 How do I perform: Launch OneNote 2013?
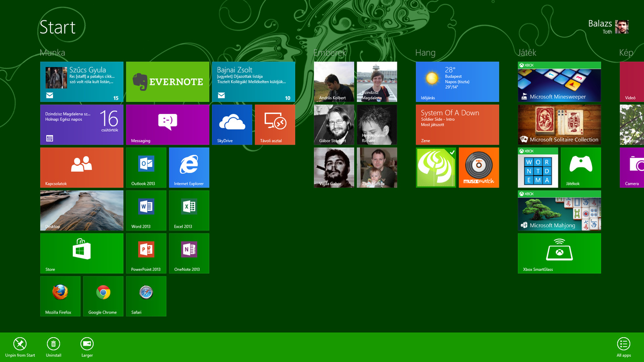pyautogui.click(x=189, y=254)
